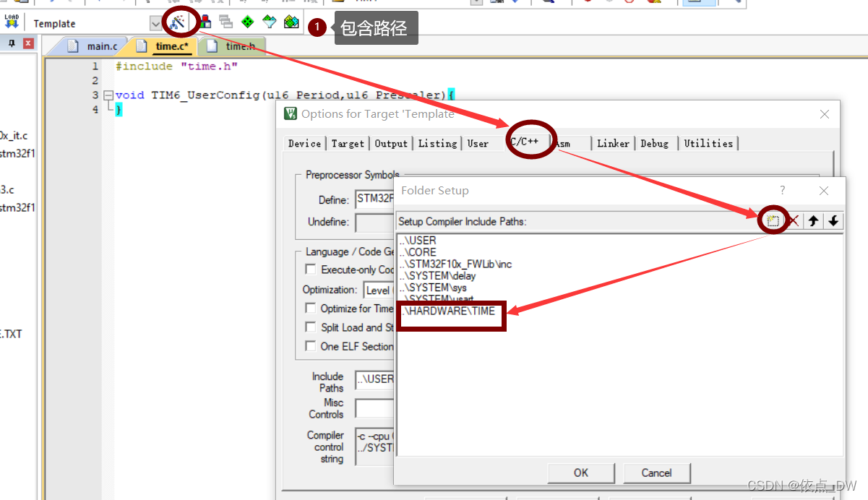Click line number 2 in editor gutter
The width and height of the screenshot is (868, 500).
[95, 81]
